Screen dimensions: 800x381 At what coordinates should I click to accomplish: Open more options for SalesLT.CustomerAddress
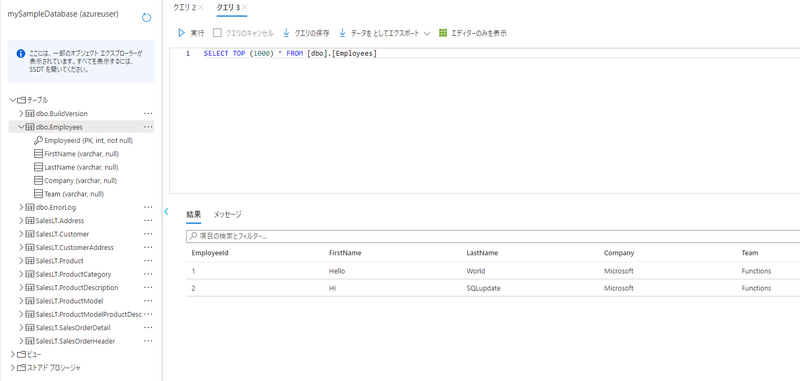(148, 247)
